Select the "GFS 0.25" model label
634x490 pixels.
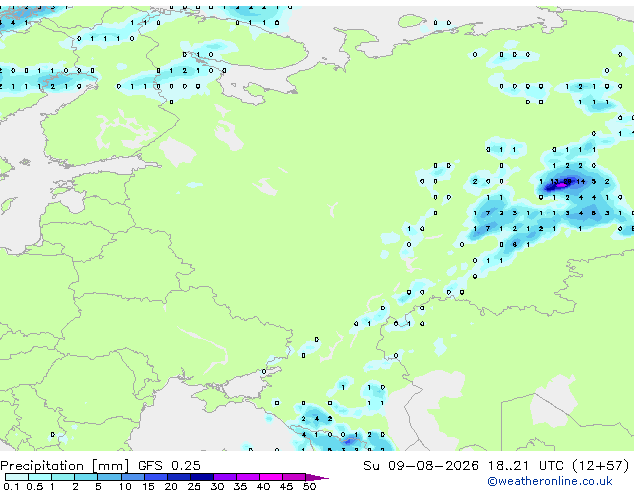(x=169, y=466)
